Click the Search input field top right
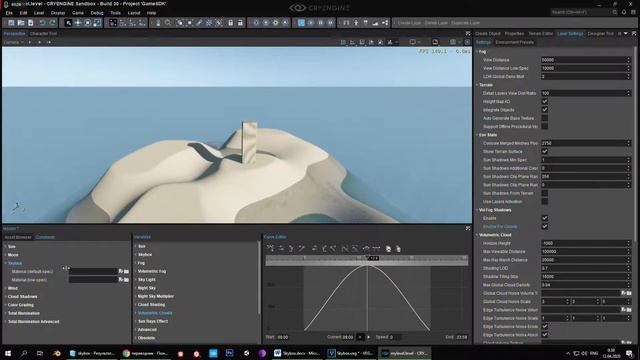This screenshot has width=640, height=360. point(580,12)
